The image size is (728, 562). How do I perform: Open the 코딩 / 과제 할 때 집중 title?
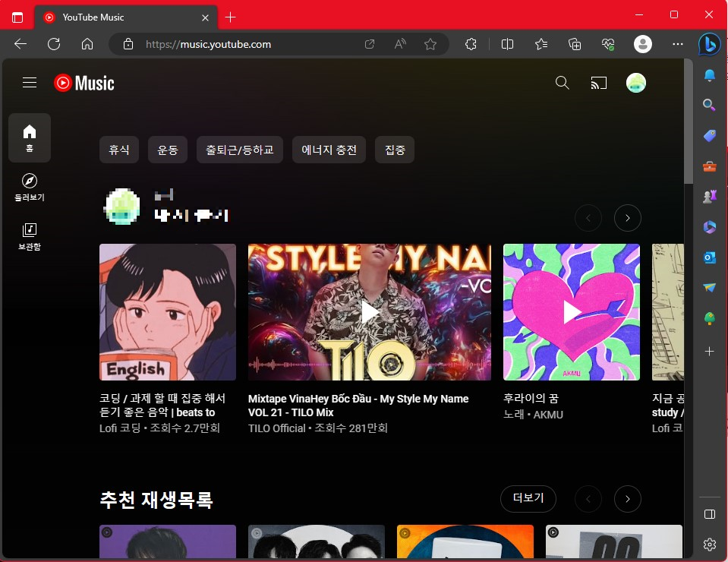(x=162, y=406)
